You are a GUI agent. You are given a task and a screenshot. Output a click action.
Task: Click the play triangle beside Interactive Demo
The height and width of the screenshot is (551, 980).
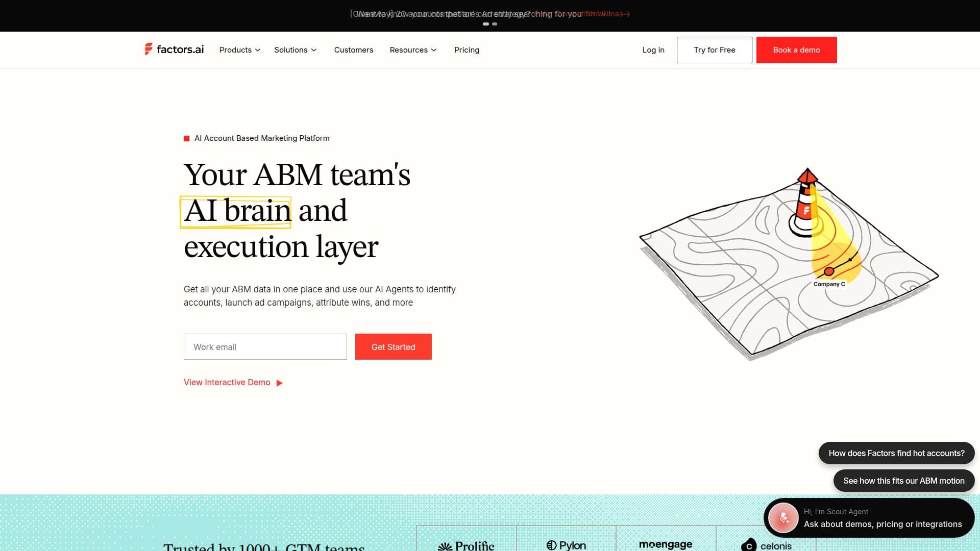point(279,383)
